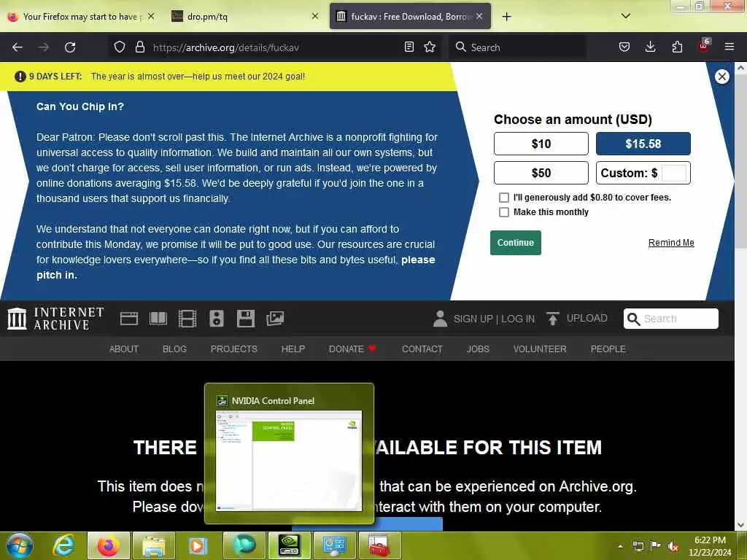This screenshot has height=560, width=747.
Task: Open Video film strip icon
Action: click(187, 319)
